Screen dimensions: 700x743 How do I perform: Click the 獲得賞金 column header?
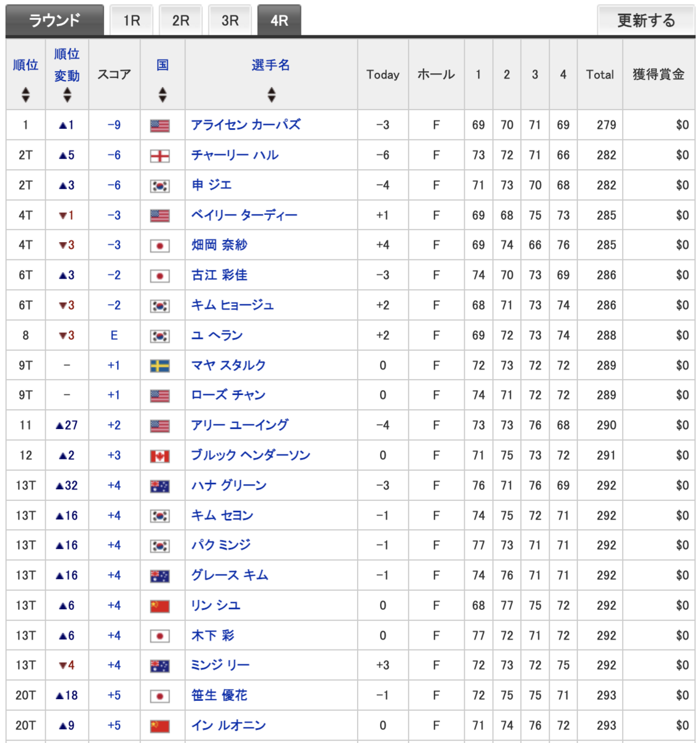click(659, 74)
